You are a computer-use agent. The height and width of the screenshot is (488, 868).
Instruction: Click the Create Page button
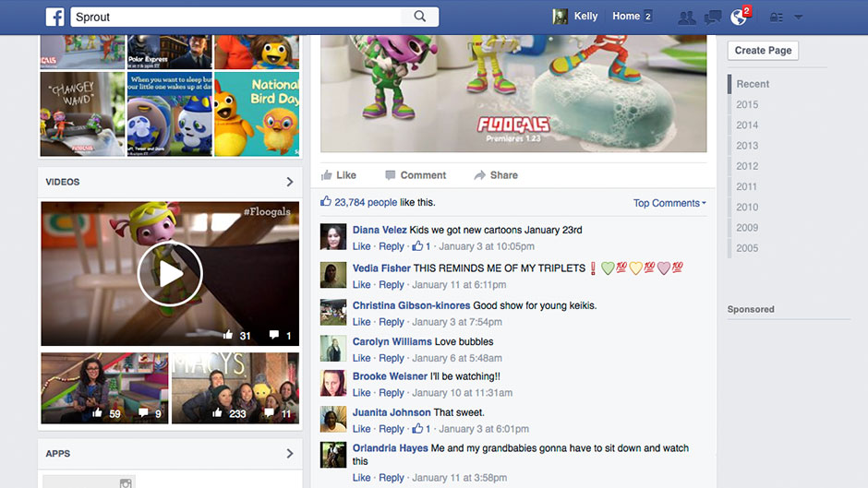point(763,51)
